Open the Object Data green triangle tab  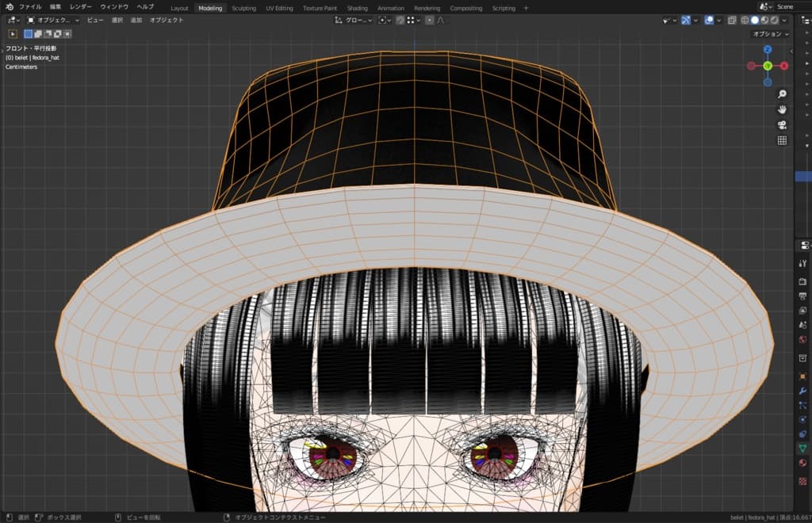(802, 449)
